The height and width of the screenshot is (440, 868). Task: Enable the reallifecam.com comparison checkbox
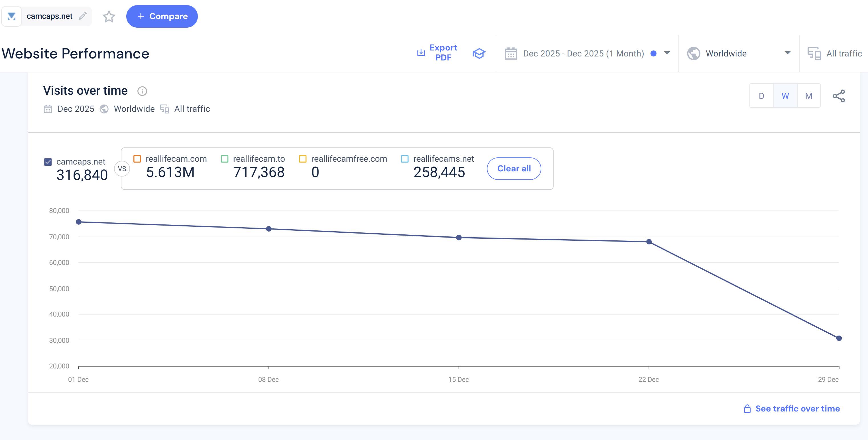tap(137, 159)
